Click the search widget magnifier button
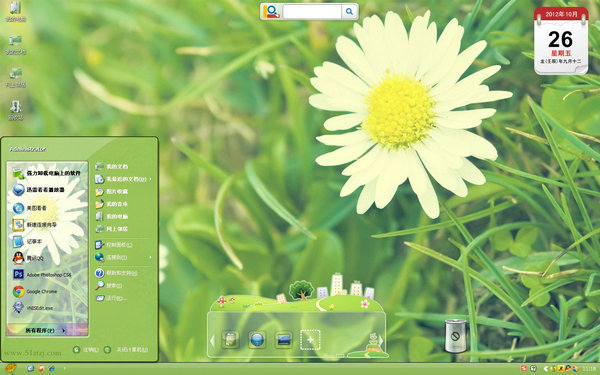The image size is (600, 375). (349, 11)
